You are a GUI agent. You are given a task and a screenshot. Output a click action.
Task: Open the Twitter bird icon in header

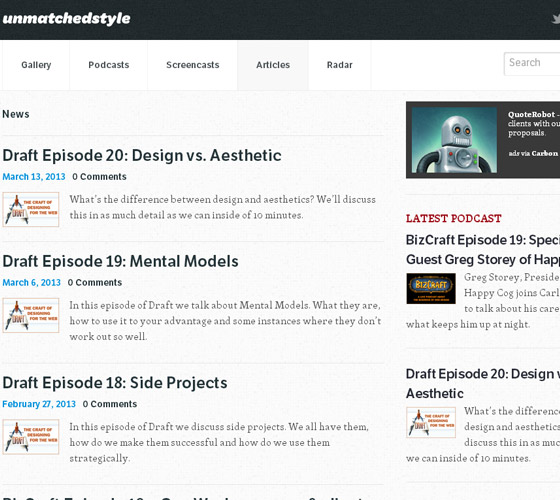556,19
